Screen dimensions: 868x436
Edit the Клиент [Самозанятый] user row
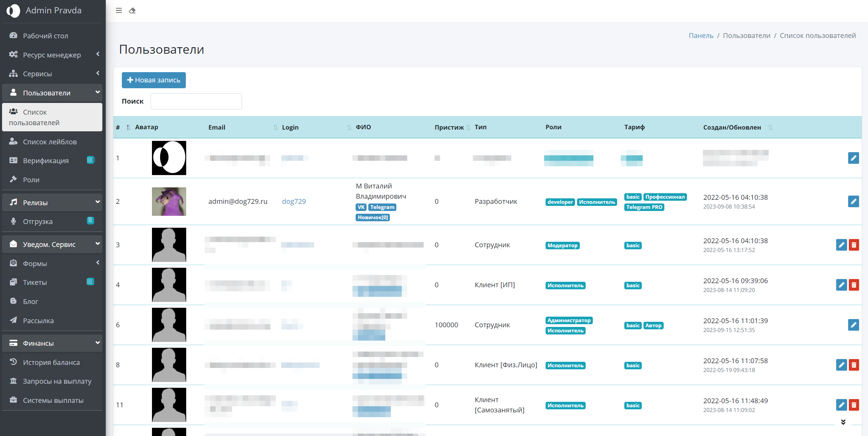pos(841,405)
